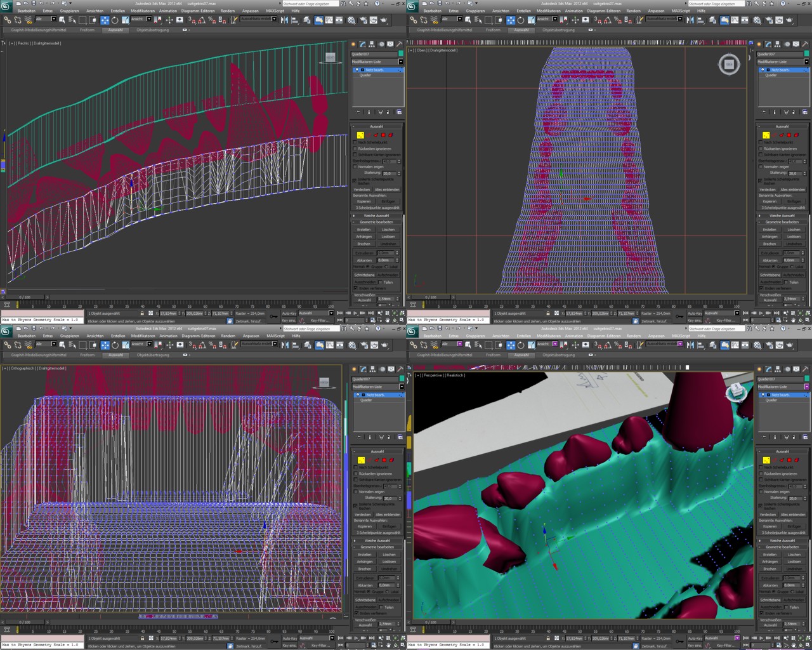Click the ViewCube in top-right viewport

(729, 64)
